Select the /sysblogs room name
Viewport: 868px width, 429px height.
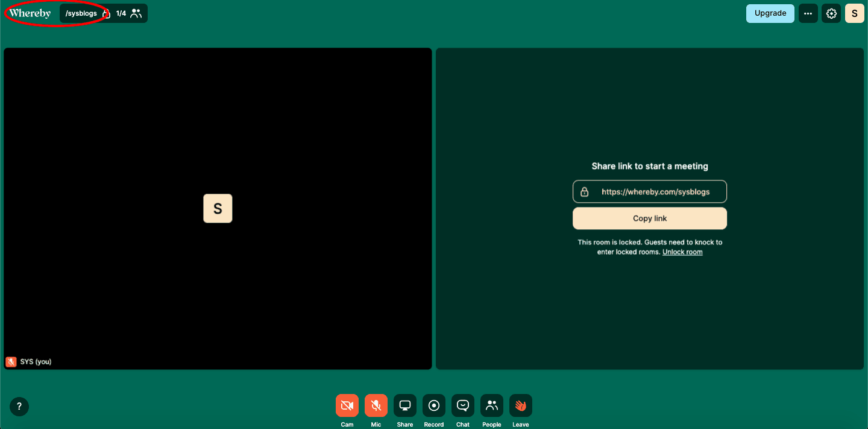click(x=81, y=13)
